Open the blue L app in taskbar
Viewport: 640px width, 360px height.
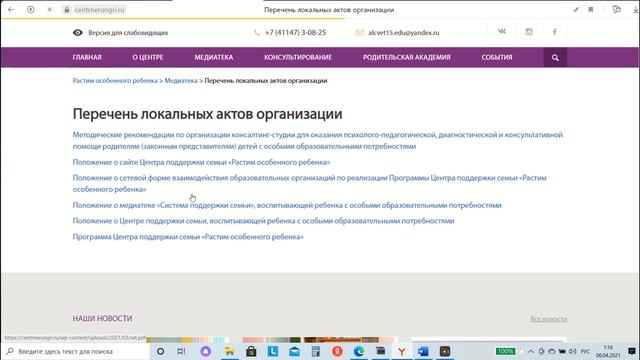coord(273,351)
